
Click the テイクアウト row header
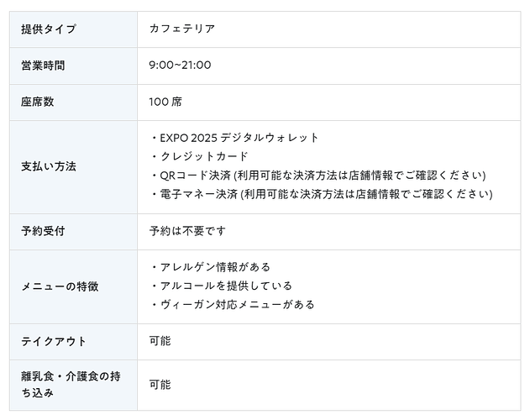pos(54,342)
